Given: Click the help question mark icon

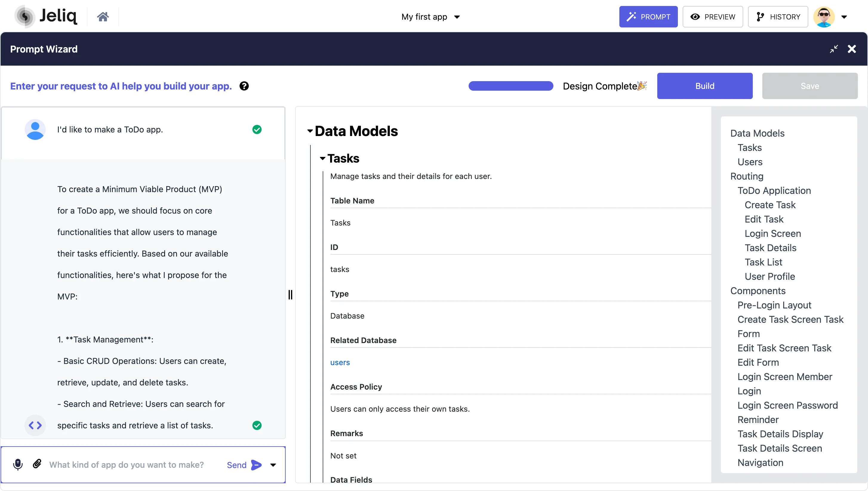Looking at the screenshot, I should click(x=244, y=86).
